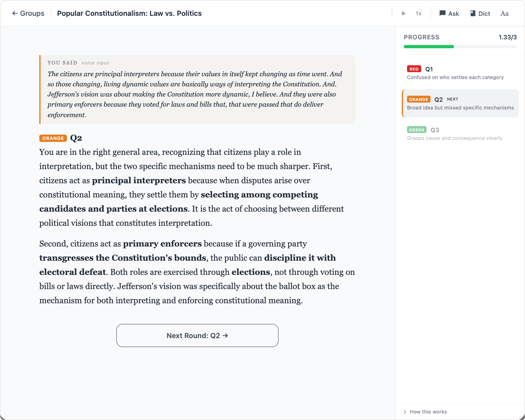Adjust text appearance via the Aa icon
This screenshot has width=525, height=420.
coord(504,13)
